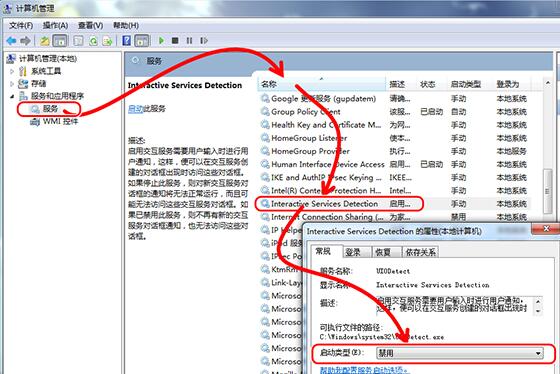Open the 操作(A) menu

coord(55,25)
